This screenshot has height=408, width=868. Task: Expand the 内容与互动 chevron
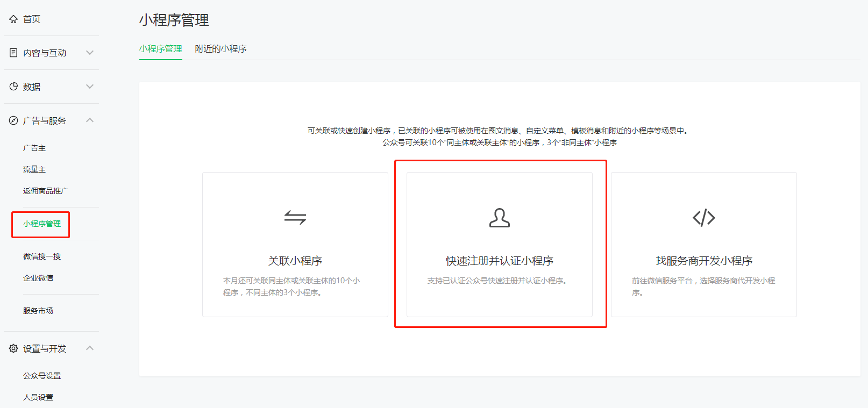click(x=90, y=53)
